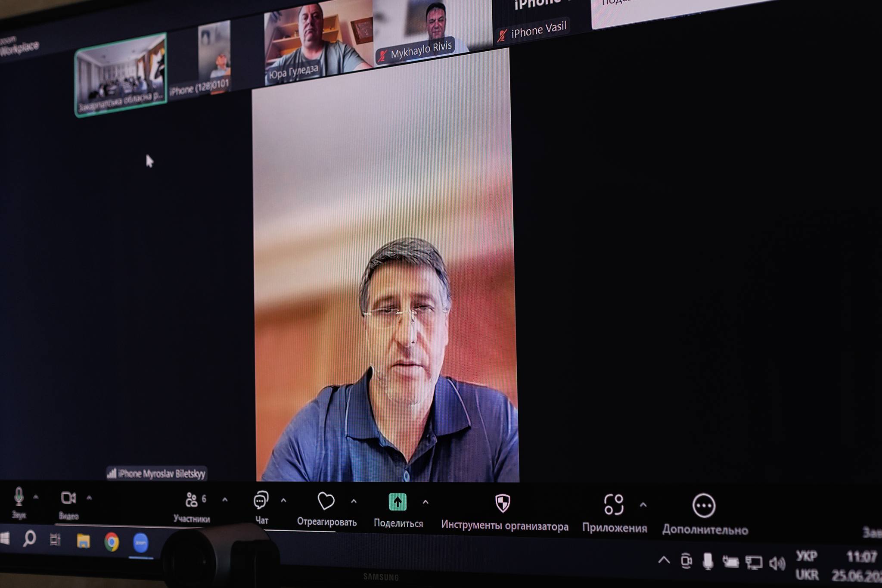Click the Отреагировать heart icon

(326, 501)
